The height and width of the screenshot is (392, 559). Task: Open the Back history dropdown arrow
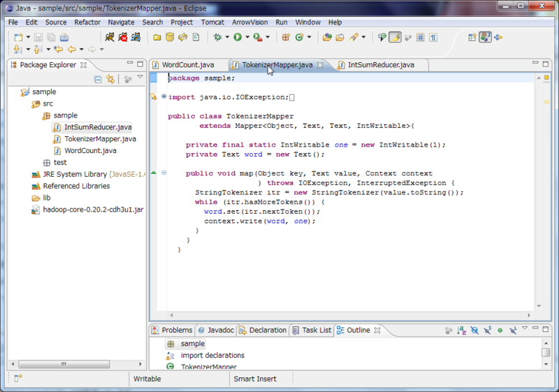coord(82,49)
